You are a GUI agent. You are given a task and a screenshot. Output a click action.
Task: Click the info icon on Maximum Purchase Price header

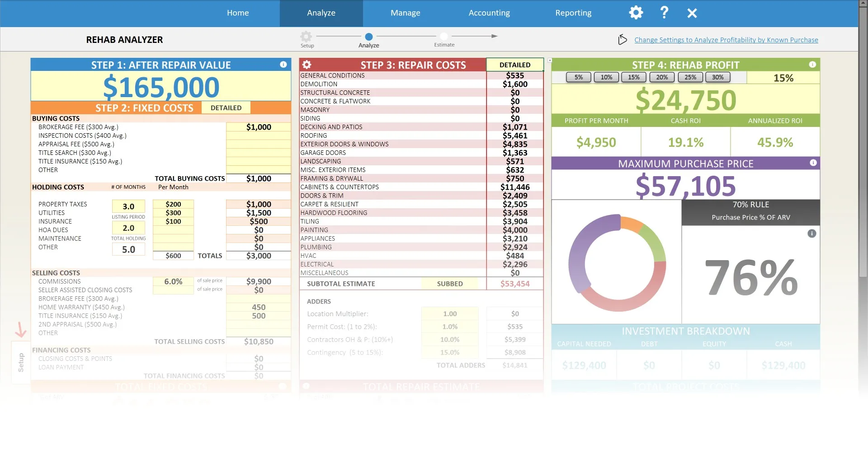point(813,163)
